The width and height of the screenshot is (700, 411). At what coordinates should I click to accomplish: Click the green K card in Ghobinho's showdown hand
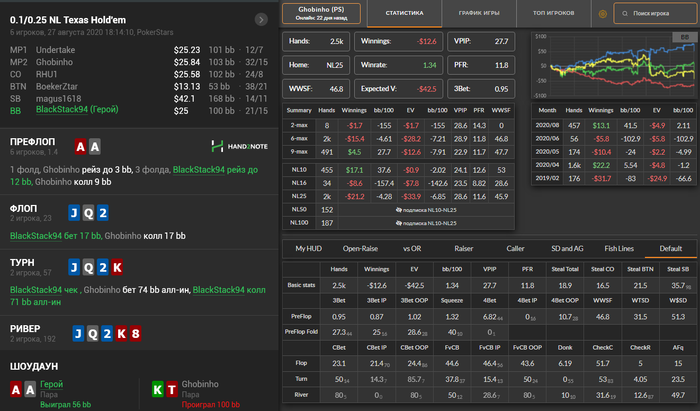tap(159, 388)
